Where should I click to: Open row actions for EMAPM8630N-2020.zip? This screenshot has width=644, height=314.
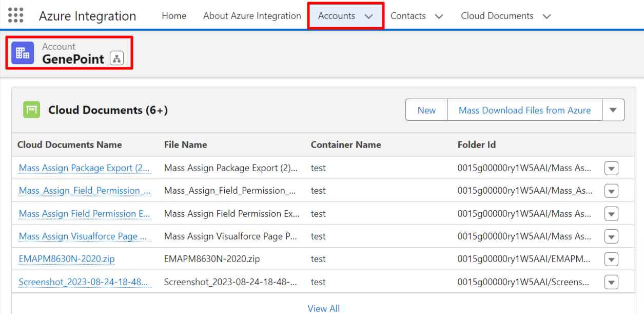pos(611,259)
